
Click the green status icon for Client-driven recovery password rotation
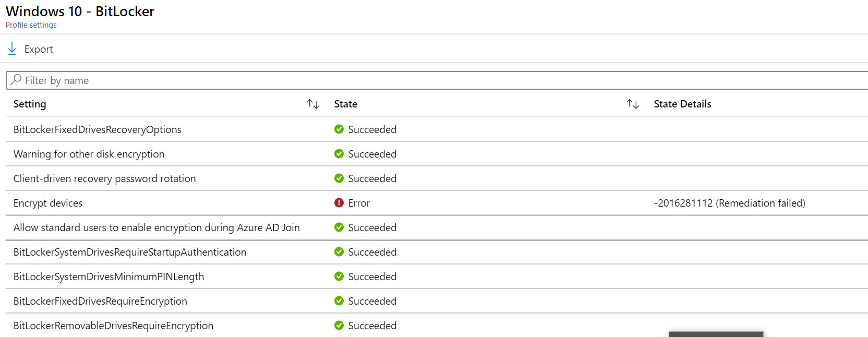(340, 178)
